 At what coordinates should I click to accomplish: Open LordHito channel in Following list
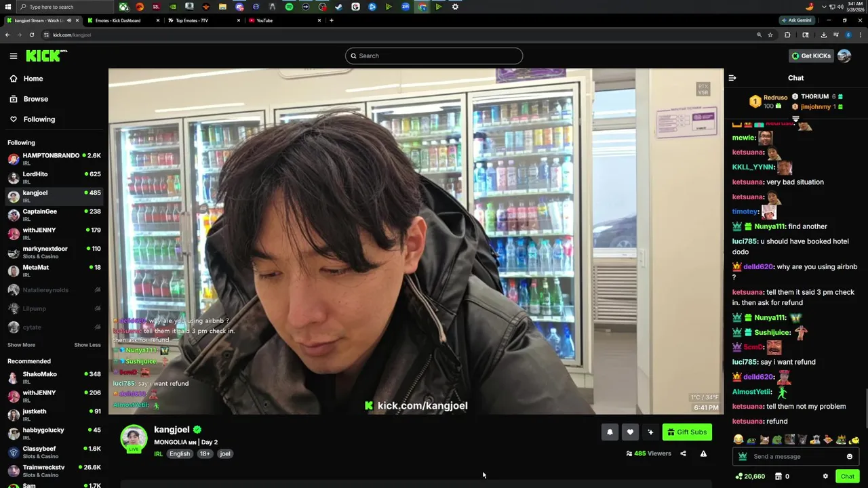[x=54, y=178]
